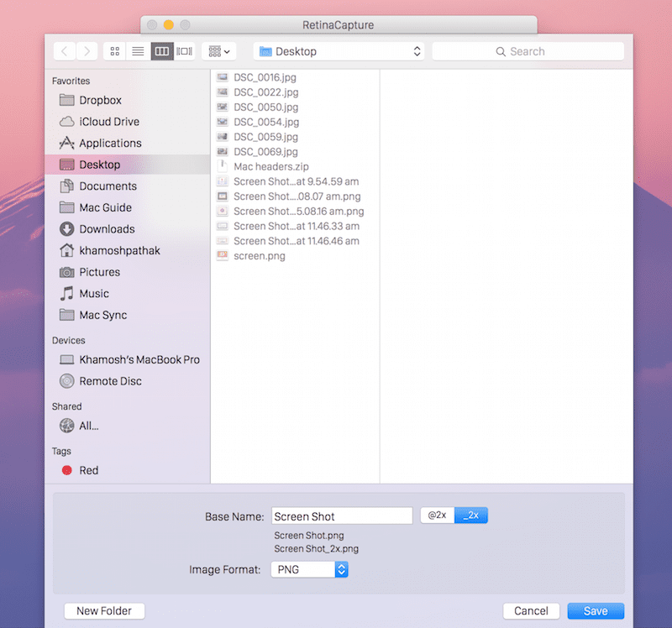This screenshot has height=628, width=672.
Task: Open khamoshpathak home folder
Action: tap(127, 250)
